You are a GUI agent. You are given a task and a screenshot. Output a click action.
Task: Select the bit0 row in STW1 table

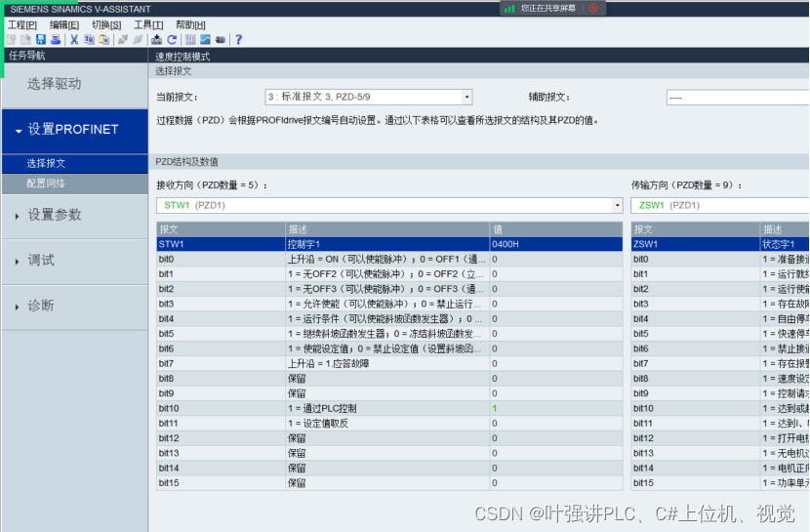[x=389, y=260]
